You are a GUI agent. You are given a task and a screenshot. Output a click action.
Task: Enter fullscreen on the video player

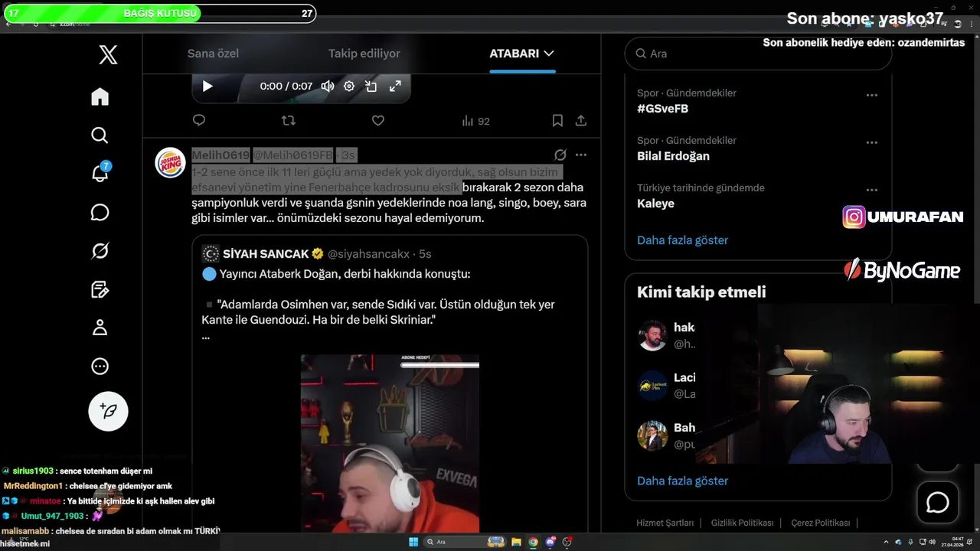point(395,86)
